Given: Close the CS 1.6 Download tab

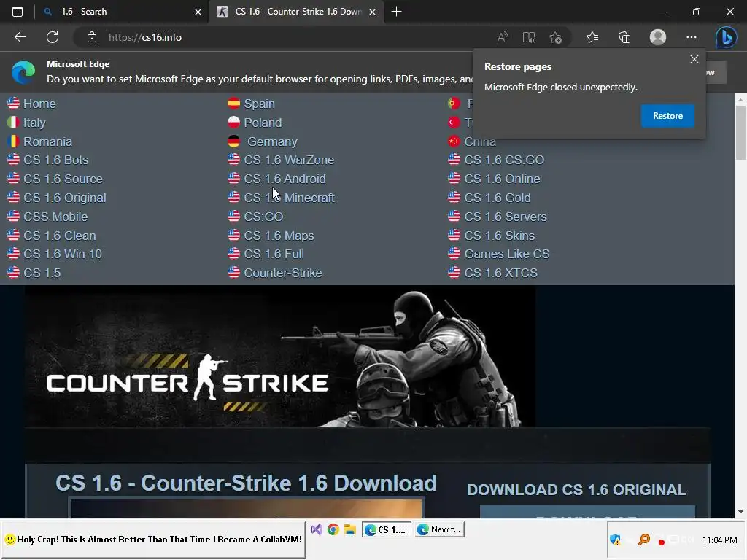Looking at the screenshot, I should pyautogui.click(x=373, y=12).
